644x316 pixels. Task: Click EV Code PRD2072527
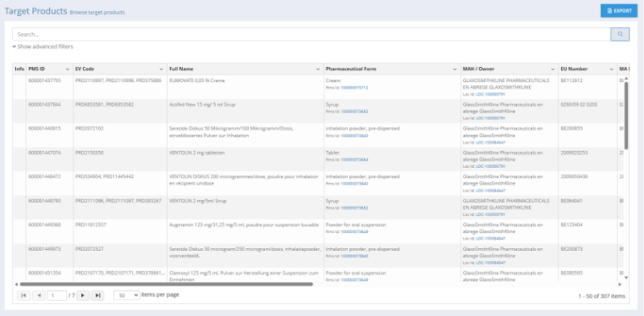click(x=90, y=249)
